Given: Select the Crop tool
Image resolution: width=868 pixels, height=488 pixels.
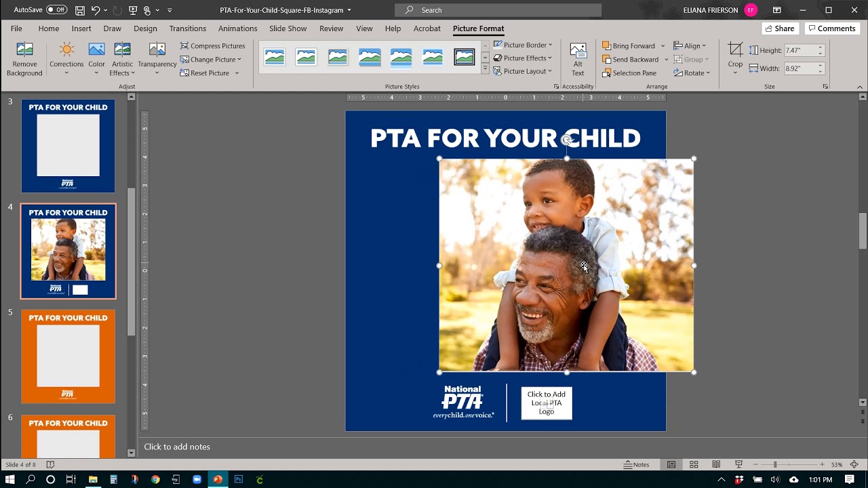Looking at the screenshot, I should click(x=735, y=60).
